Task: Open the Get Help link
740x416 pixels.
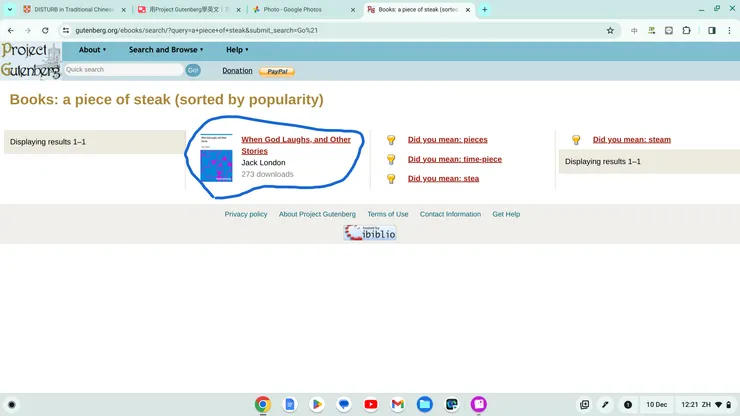Action: [506, 214]
